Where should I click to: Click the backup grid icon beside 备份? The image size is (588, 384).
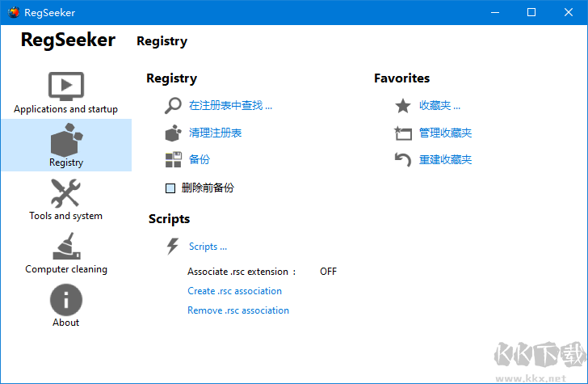[173, 159]
